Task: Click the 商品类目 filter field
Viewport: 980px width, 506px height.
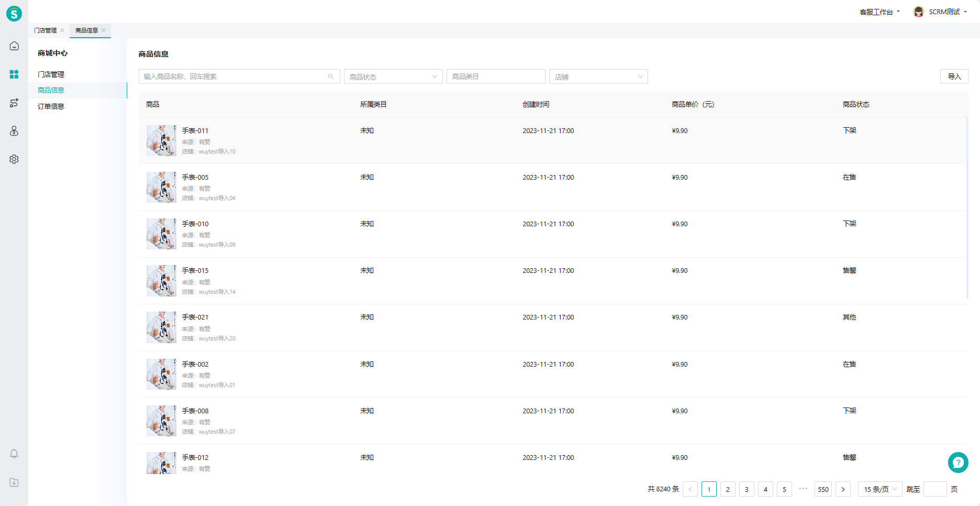Action: [496, 76]
